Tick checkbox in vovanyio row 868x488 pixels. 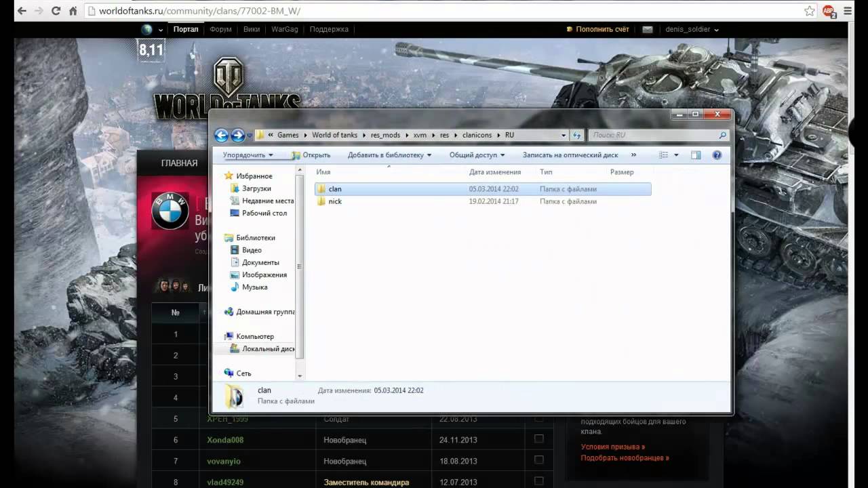(x=539, y=460)
